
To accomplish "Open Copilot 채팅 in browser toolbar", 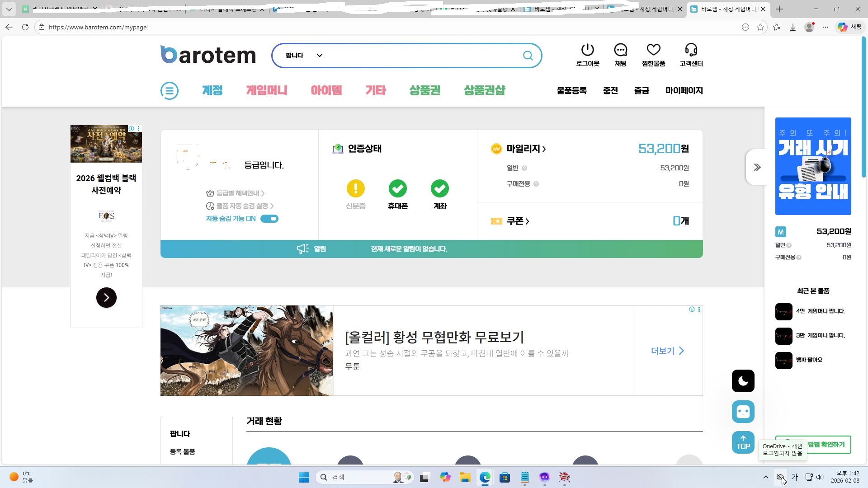I will [850, 27].
